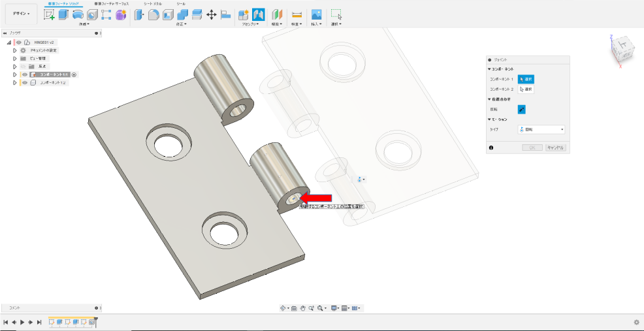The height and width of the screenshot is (331, 644).
Task: Select the Combine tool
Action: click(182, 15)
